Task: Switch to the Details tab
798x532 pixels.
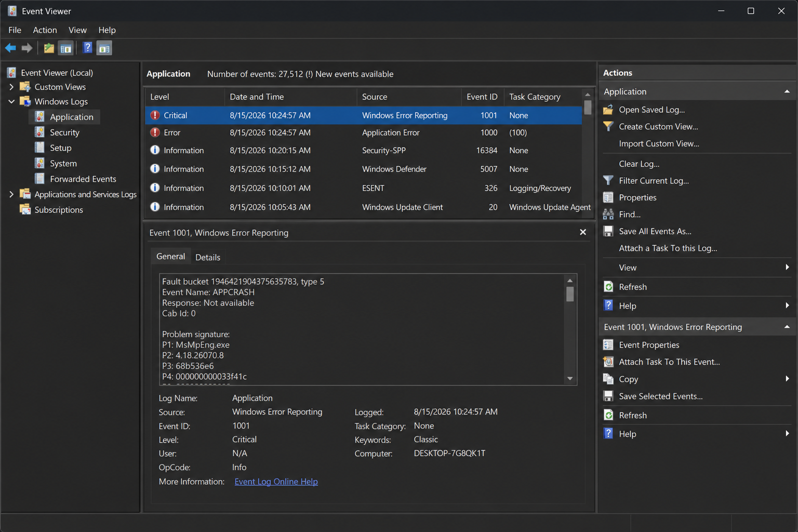Action: (208, 257)
